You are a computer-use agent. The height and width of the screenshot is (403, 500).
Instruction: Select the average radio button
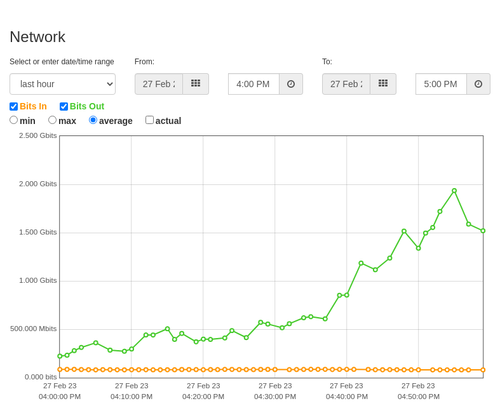coord(93,120)
